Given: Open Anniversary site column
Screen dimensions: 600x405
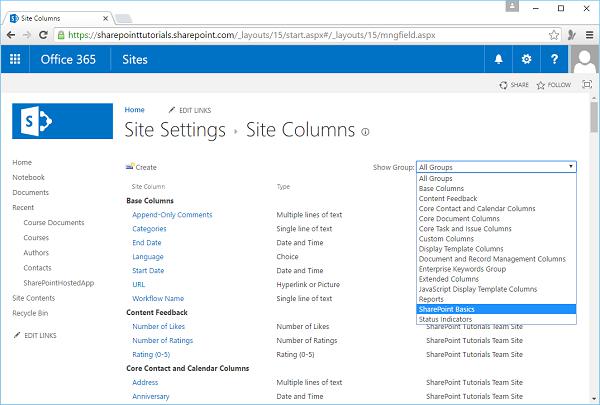Looking at the screenshot, I should pos(151,396).
